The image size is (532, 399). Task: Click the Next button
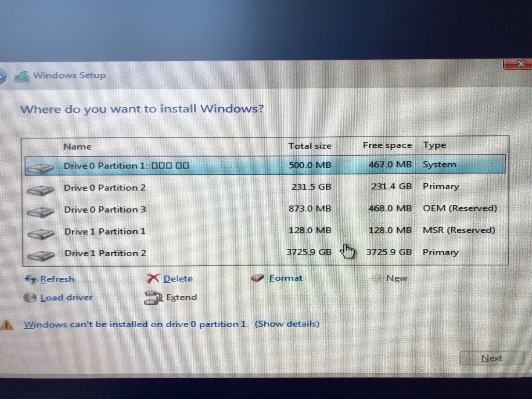(x=492, y=358)
